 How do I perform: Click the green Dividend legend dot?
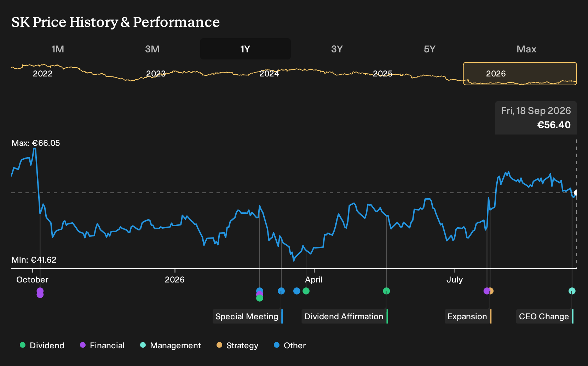pos(23,345)
